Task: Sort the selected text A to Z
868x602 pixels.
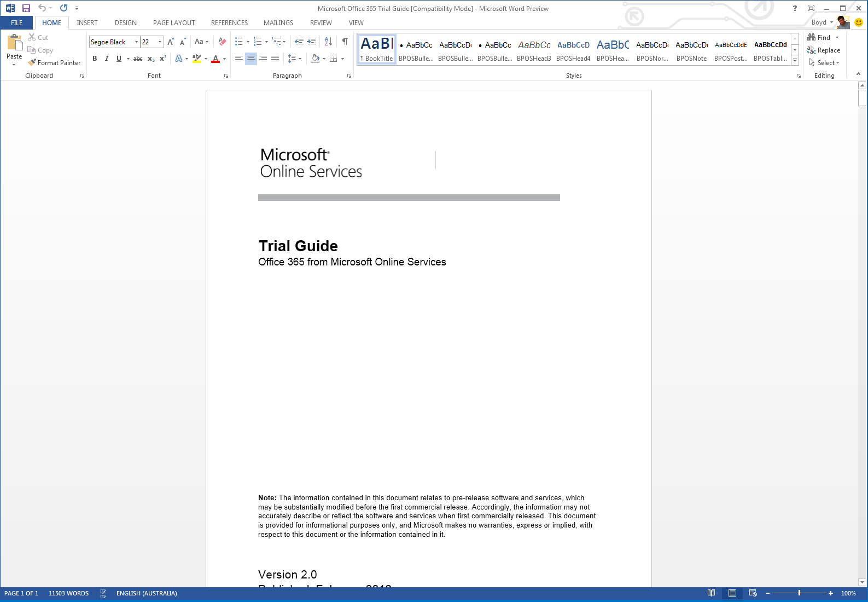Action: [x=328, y=42]
